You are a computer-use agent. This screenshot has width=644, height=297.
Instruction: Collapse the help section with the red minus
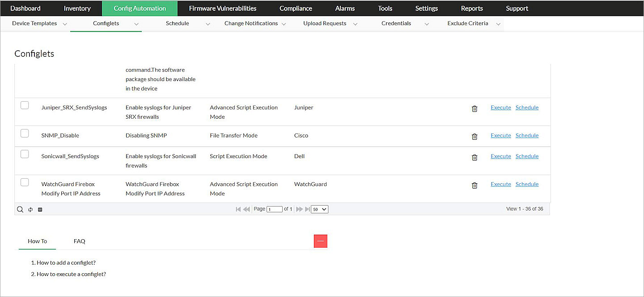320,241
